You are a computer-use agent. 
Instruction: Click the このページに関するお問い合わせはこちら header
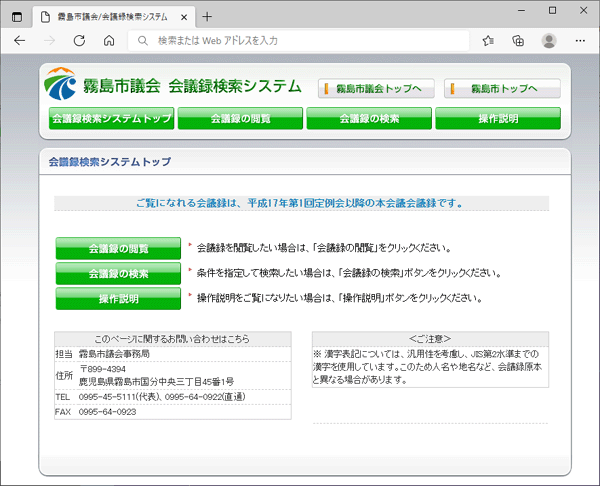pyautogui.click(x=173, y=339)
